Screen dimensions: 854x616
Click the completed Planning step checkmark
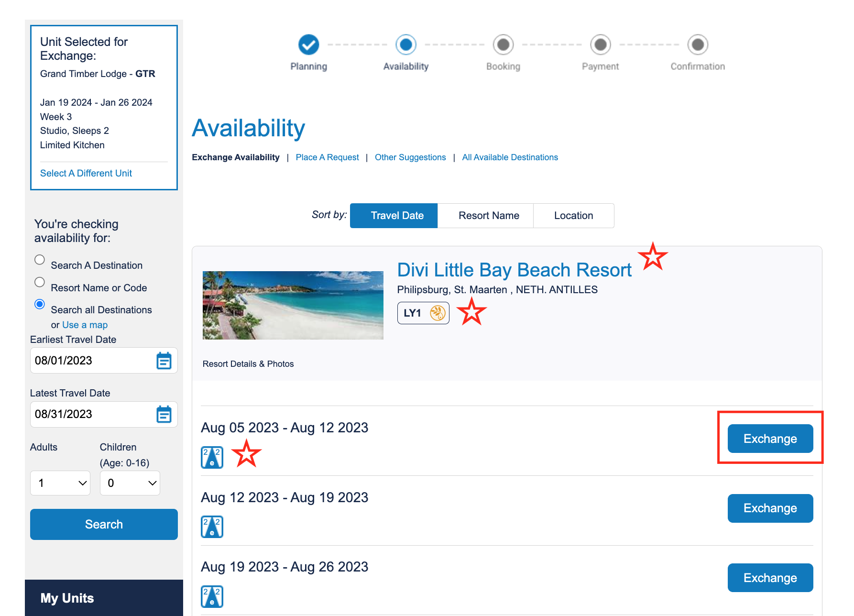pyautogui.click(x=309, y=44)
